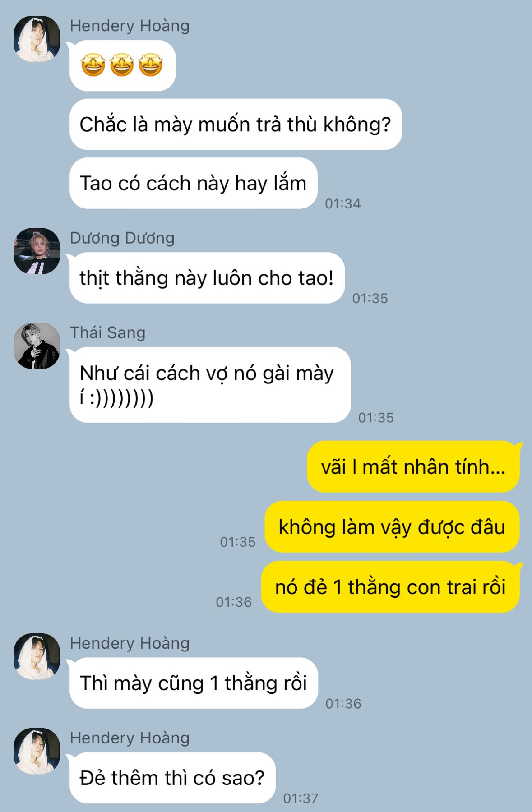Select yellow bubble 'không làm vậy được đâu'
Screen dimensions: 532x812
click(x=392, y=527)
